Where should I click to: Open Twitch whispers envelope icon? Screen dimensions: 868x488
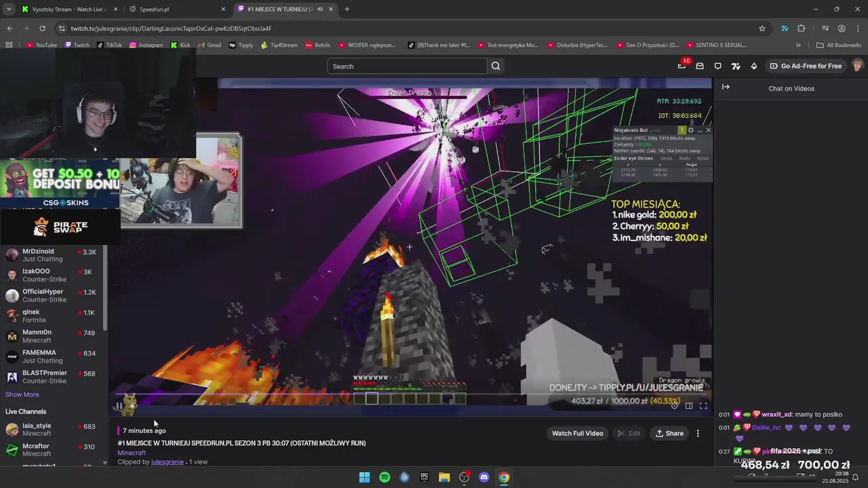(700, 66)
